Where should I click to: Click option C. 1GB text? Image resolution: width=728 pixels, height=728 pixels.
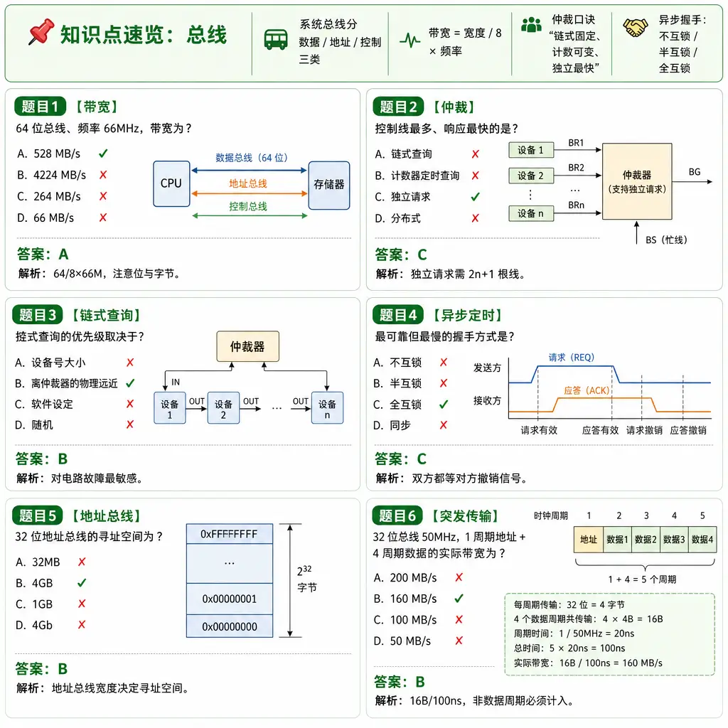[34, 604]
